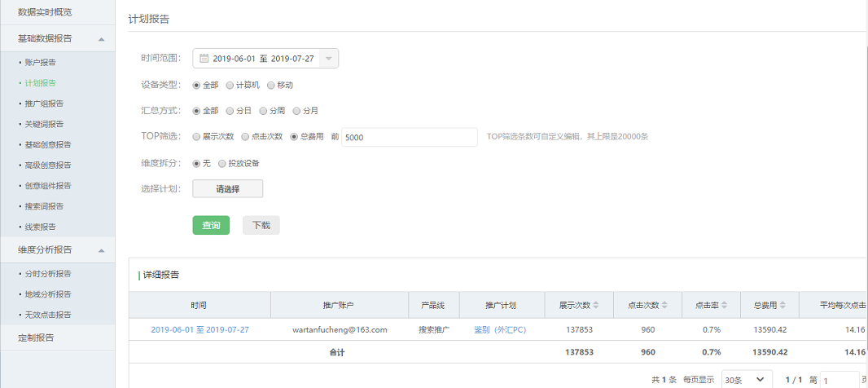Open the 2019-06-01 至 2019-07-27 row link
The image size is (868, 388).
[x=199, y=330]
